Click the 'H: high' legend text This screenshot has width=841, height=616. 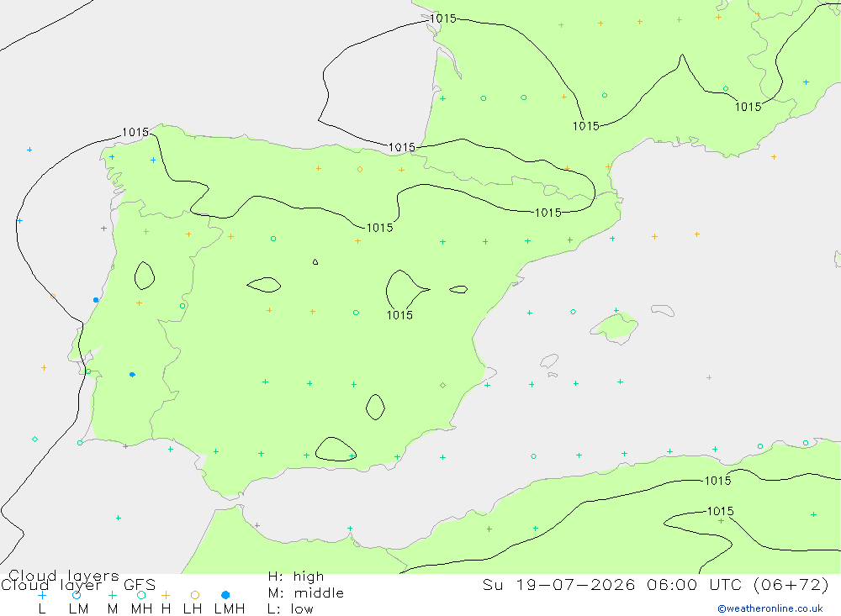296,577
